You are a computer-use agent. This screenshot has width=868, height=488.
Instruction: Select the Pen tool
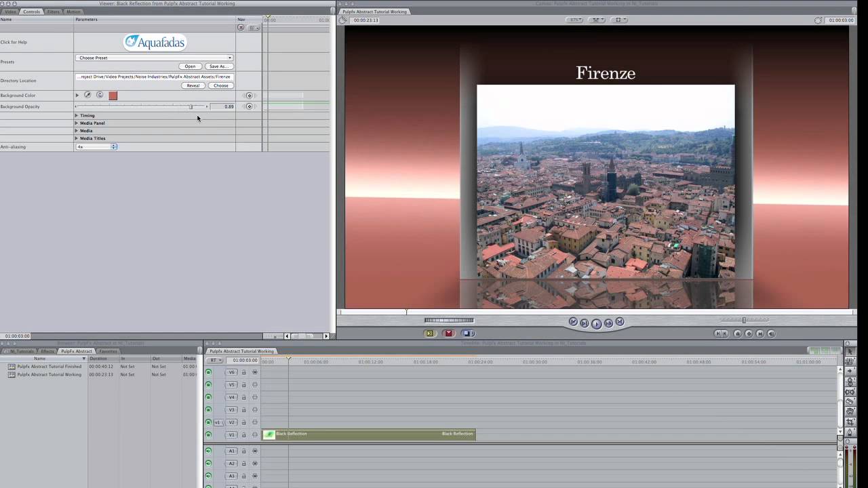[x=850, y=432]
